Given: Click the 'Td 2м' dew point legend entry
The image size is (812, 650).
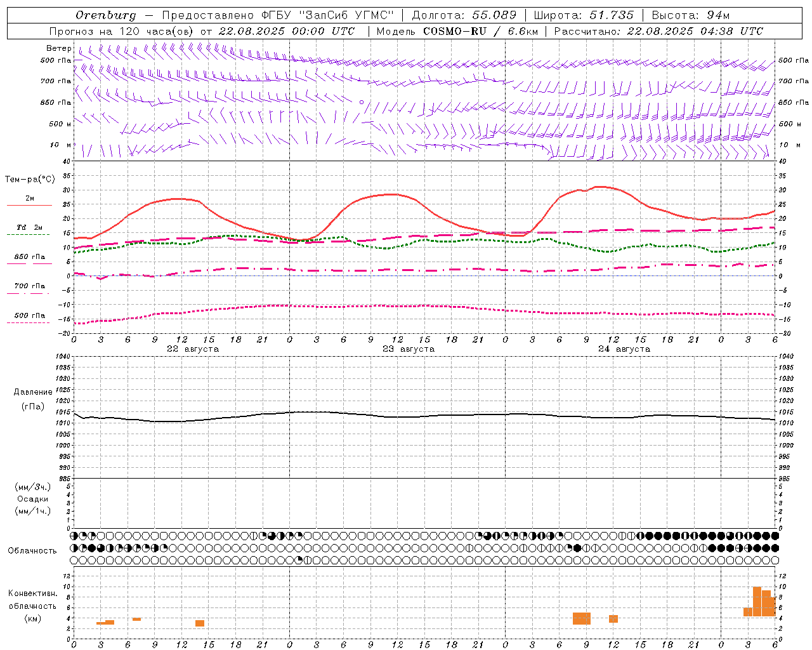Looking at the screenshot, I should pos(29,227).
